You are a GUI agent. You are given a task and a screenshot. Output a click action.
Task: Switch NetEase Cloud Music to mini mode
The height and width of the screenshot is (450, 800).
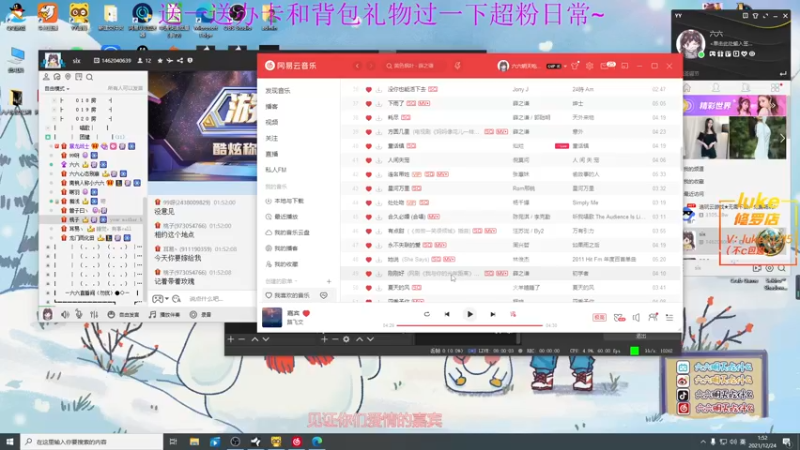[x=625, y=66]
